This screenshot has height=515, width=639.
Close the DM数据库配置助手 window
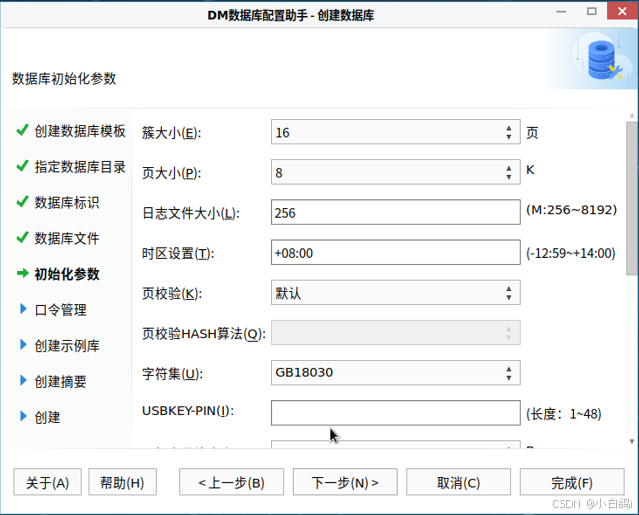coord(622,11)
